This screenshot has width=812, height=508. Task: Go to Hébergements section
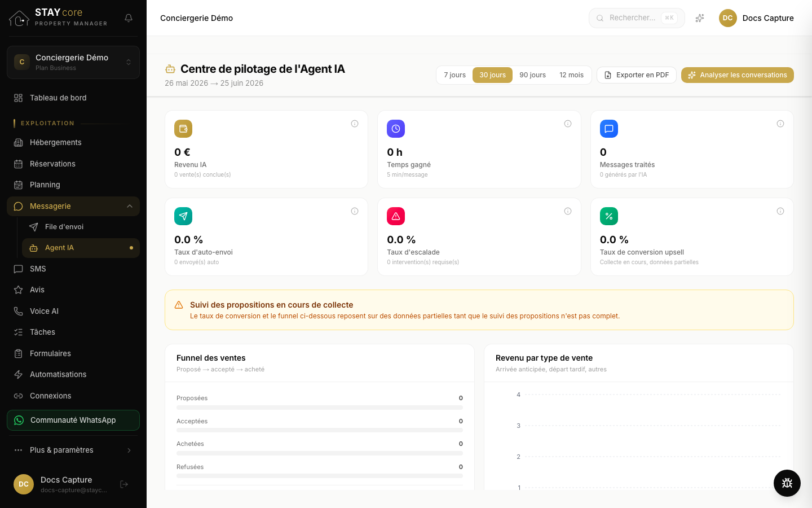click(x=73, y=142)
